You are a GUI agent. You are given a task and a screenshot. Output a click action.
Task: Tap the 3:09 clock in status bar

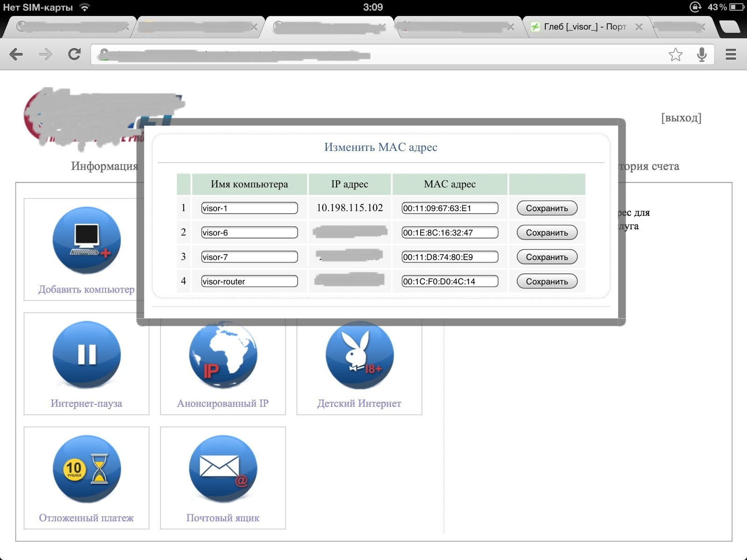pyautogui.click(x=373, y=7)
